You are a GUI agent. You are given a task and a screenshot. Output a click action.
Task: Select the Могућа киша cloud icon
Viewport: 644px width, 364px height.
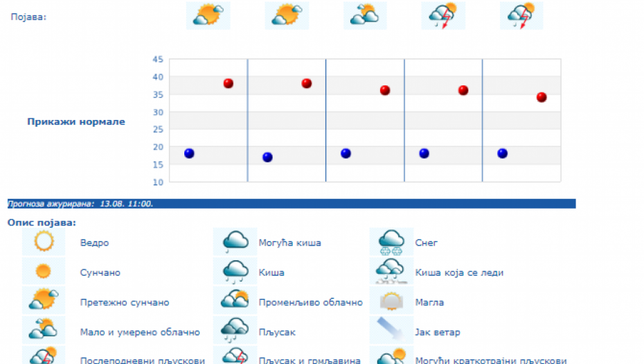[x=235, y=242]
